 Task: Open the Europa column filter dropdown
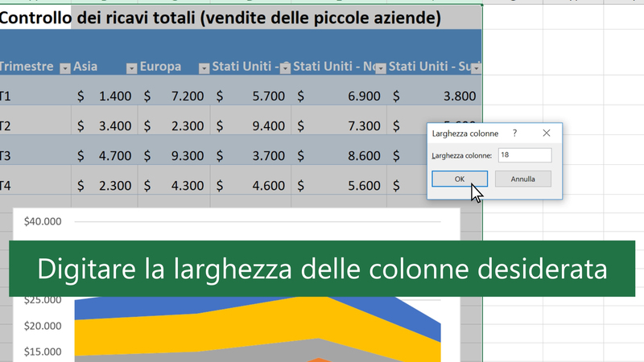[x=204, y=68]
